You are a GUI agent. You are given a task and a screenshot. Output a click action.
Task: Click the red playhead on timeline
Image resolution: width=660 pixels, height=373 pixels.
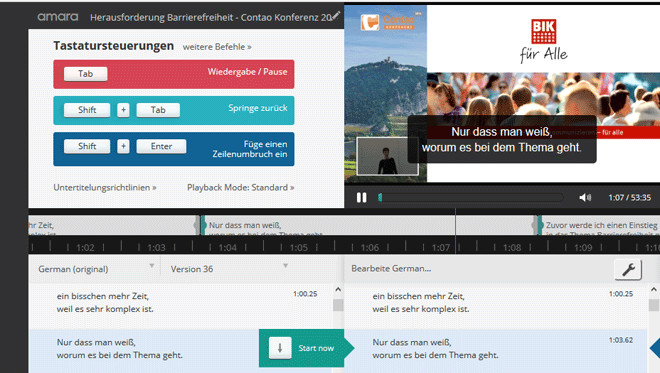click(455, 231)
